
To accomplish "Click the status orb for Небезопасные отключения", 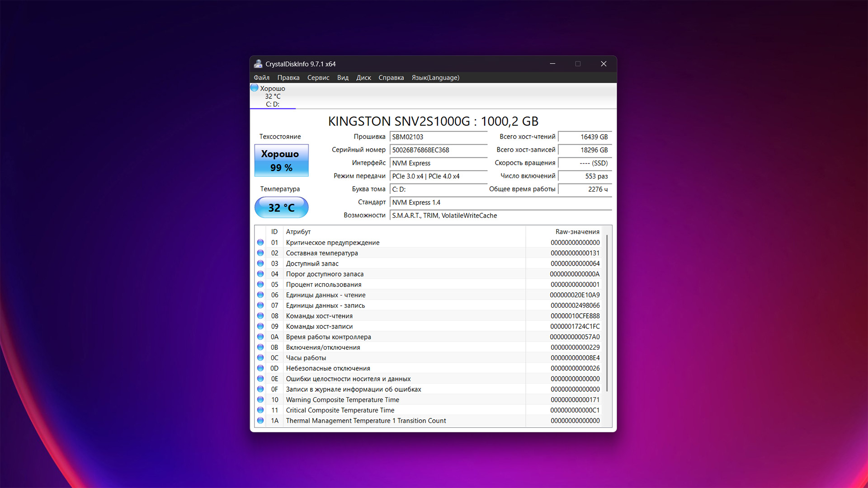I will tap(260, 368).
